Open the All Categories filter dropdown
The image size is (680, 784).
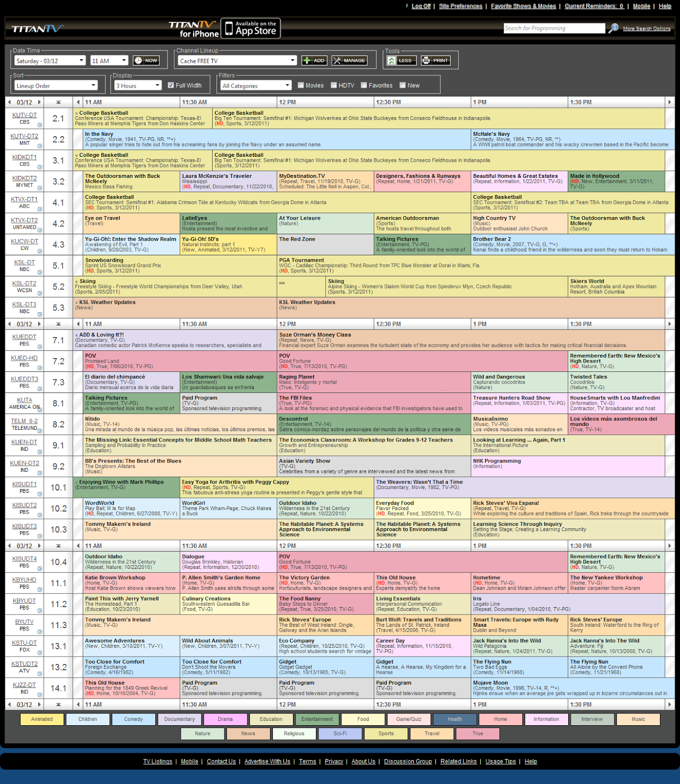point(256,86)
